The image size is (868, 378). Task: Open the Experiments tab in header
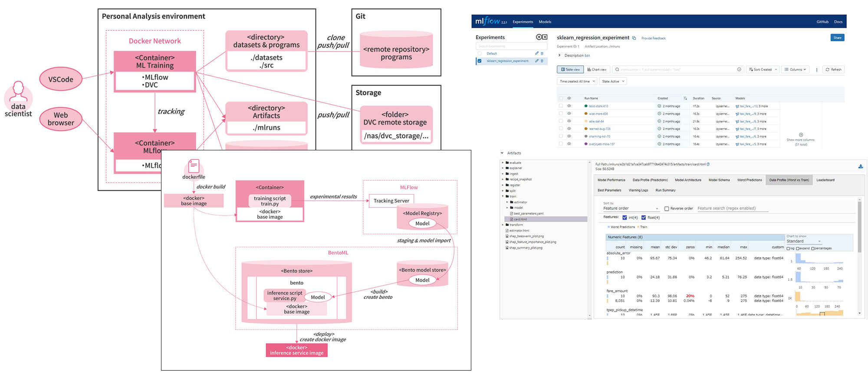[523, 22]
